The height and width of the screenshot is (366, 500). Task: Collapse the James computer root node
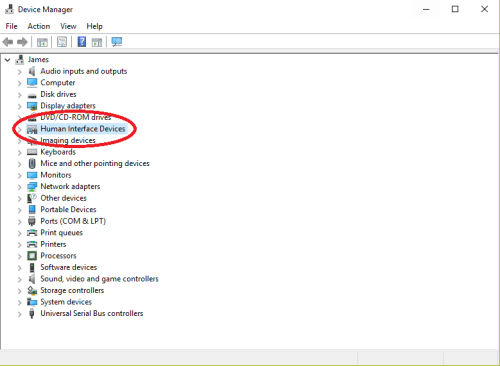click(x=7, y=60)
